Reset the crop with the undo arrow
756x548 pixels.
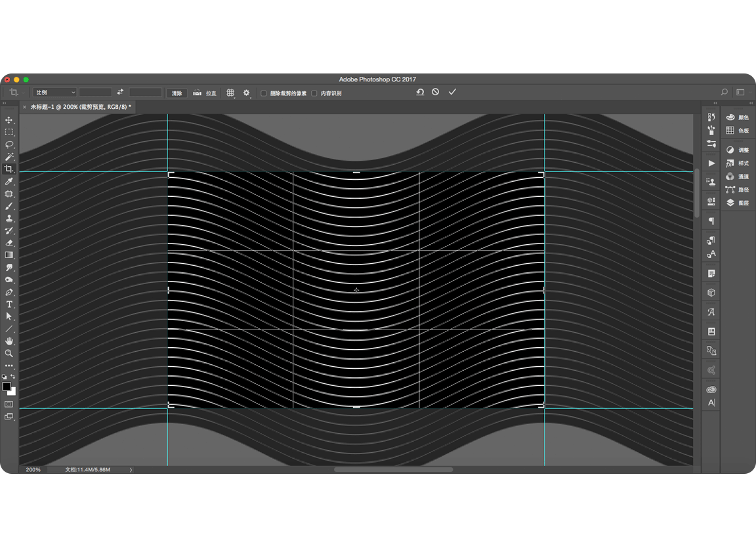(x=421, y=92)
